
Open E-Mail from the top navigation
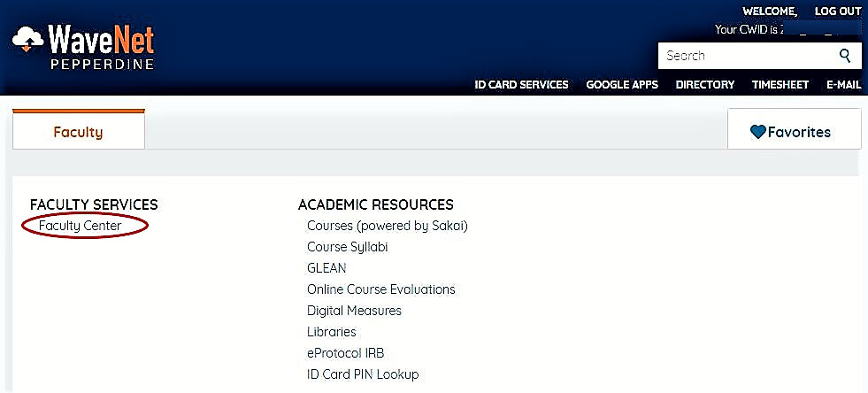[843, 85]
